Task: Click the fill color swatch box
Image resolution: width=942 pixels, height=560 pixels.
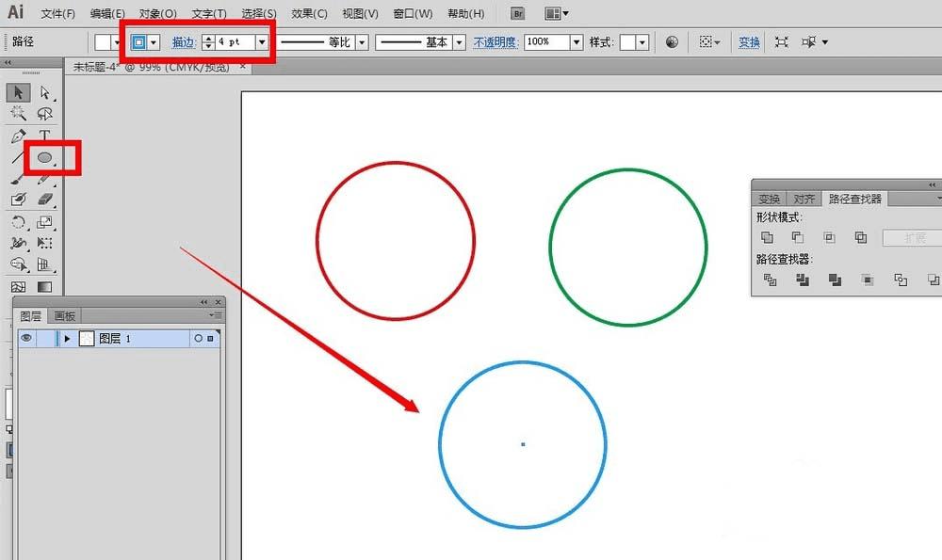Action: pos(103,42)
